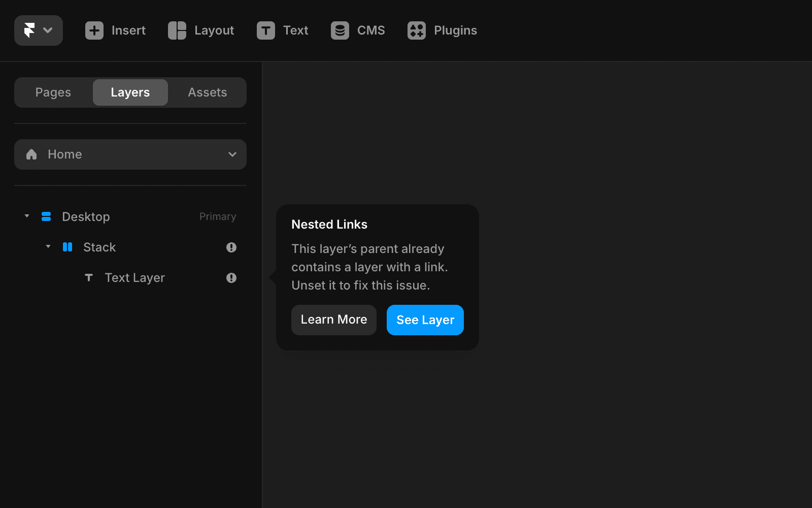Click the Text Layer type icon
812x508 pixels.
point(89,278)
